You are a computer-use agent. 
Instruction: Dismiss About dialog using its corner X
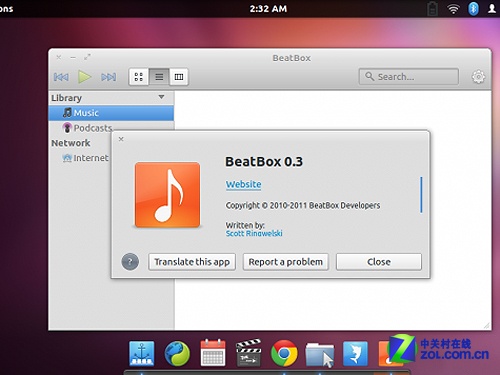[x=121, y=139]
